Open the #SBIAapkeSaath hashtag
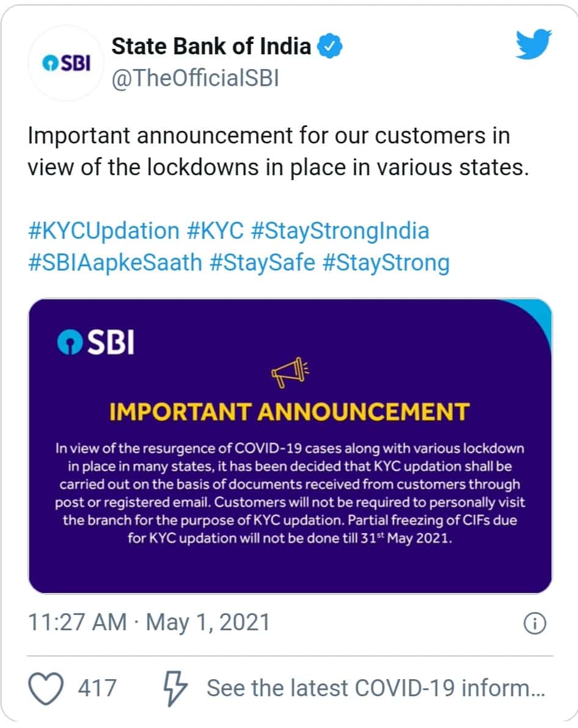The width and height of the screenshot is (578, 728). pyautogui.click(x=115, y=263)
